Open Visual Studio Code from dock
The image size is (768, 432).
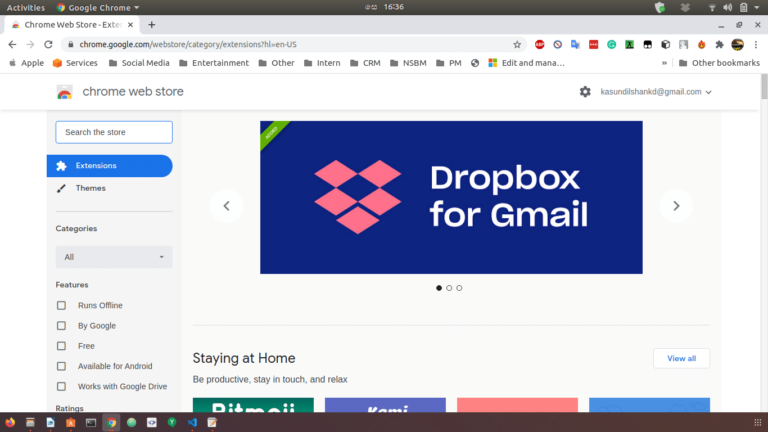click(x=192, y=422)
